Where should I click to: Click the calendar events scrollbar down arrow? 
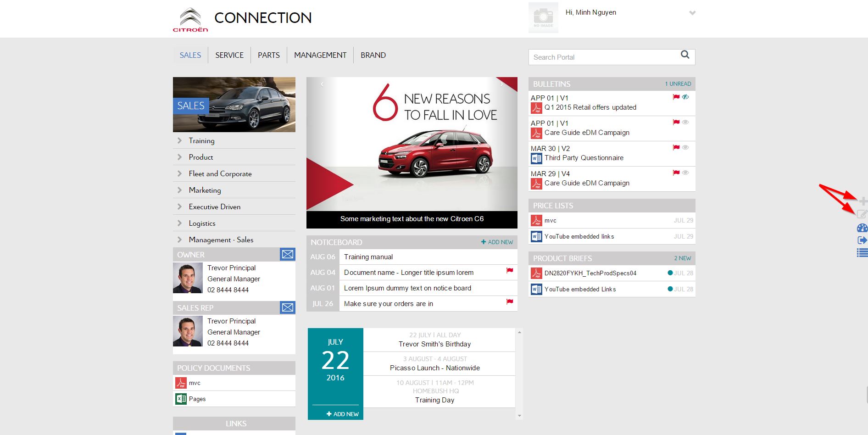coord(519,416)
